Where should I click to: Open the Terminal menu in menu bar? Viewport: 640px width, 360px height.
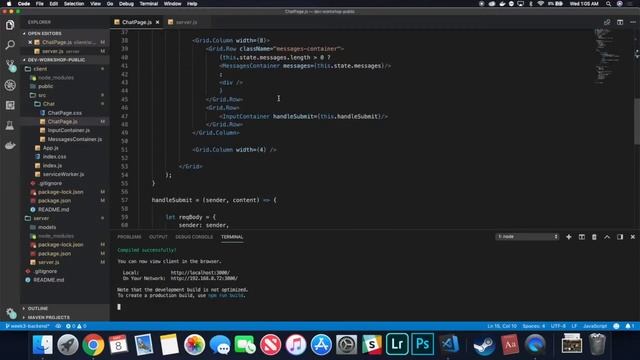point(149,4)
